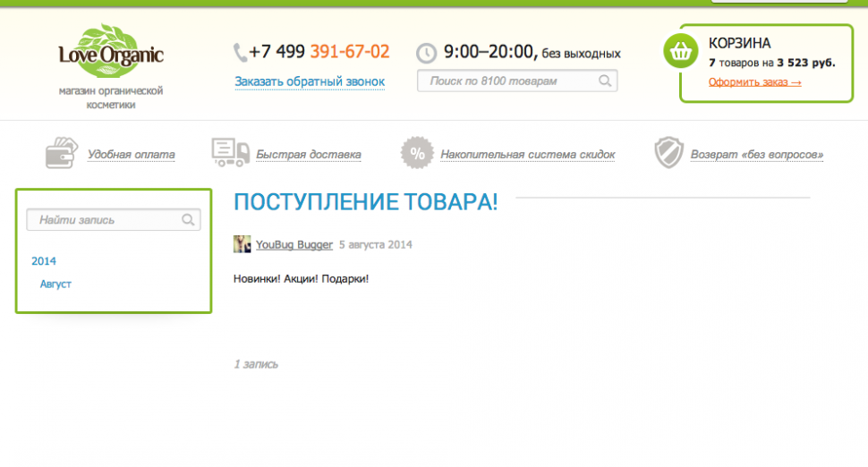Image resolution: width=868 pixels, height=467 pixels.
Task: Click the Love Organic logo
Action: coord(111,51)
